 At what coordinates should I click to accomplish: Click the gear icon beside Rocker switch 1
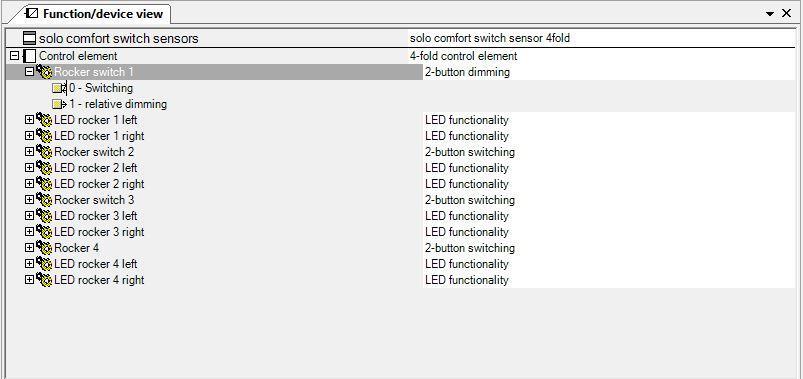point(44,72)
